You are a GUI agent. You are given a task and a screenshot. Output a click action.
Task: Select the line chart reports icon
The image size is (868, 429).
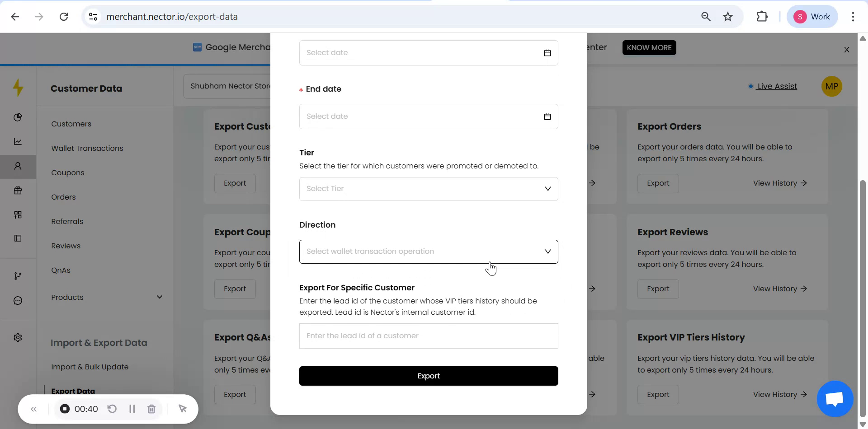coord(18,141)
